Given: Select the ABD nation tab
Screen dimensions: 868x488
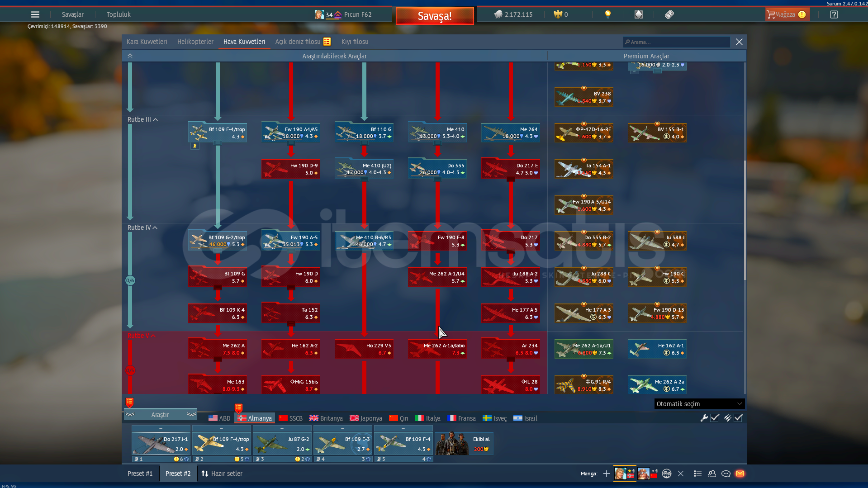Looking at the screenshot, I should 219,418.
